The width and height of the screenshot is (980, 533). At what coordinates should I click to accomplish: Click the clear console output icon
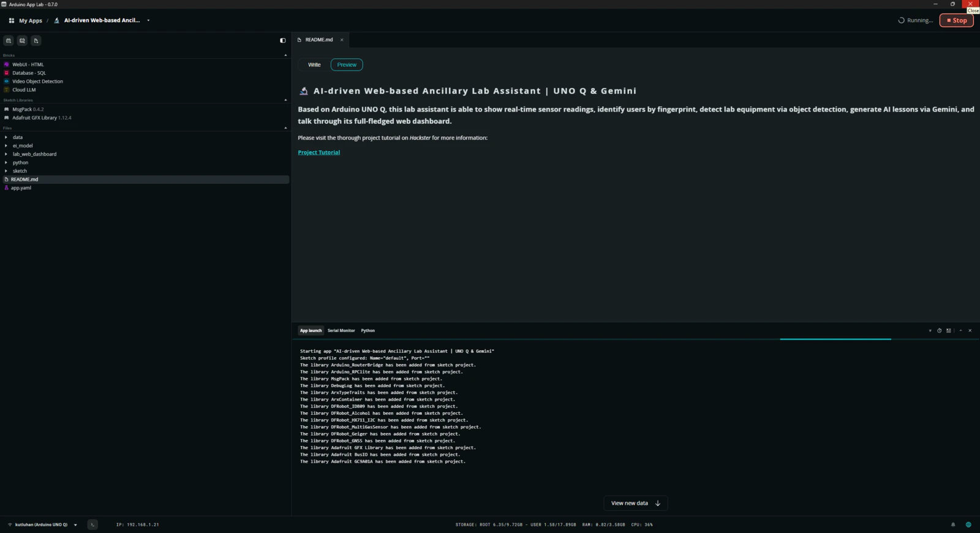tap(949, 331)
